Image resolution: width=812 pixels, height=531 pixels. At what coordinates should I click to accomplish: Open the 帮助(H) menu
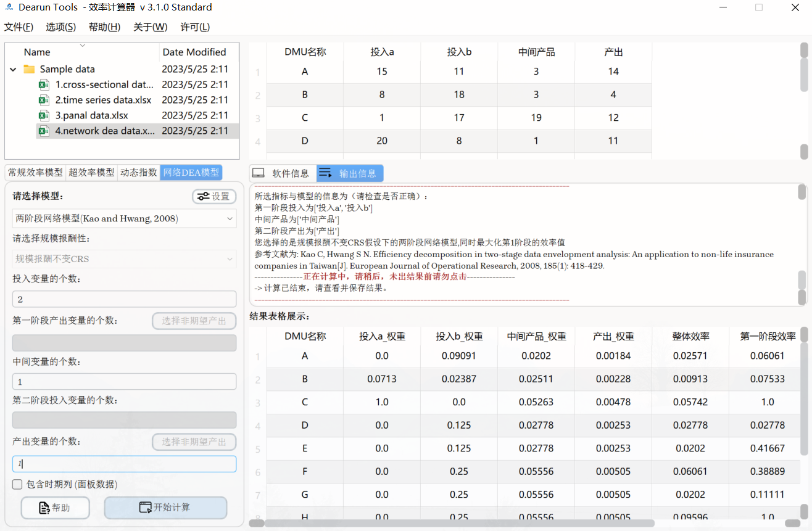tap(104, 27)
